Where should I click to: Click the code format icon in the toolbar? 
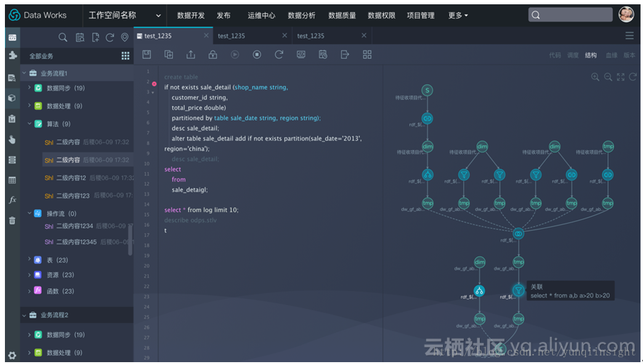point(301,55)
